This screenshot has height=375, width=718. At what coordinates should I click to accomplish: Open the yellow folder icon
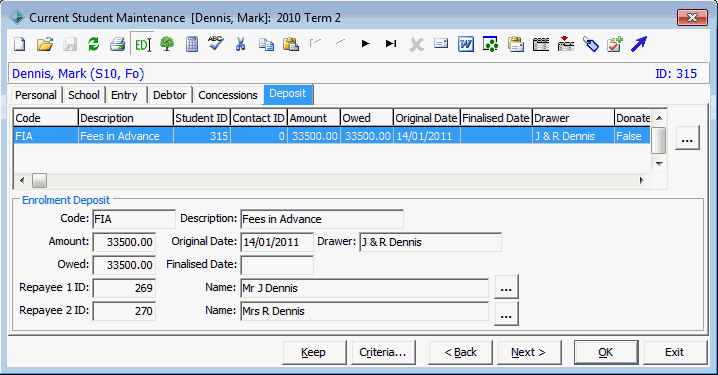tap(45, 44)
